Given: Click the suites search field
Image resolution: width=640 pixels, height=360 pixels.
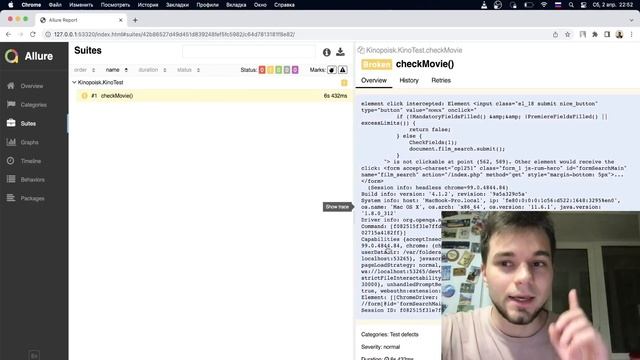Looking at the screenshot, I should pos(249,52).
